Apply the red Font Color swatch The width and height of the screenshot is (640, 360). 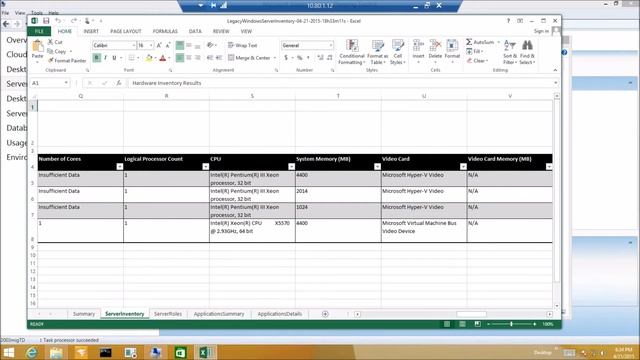click(162, 58)
